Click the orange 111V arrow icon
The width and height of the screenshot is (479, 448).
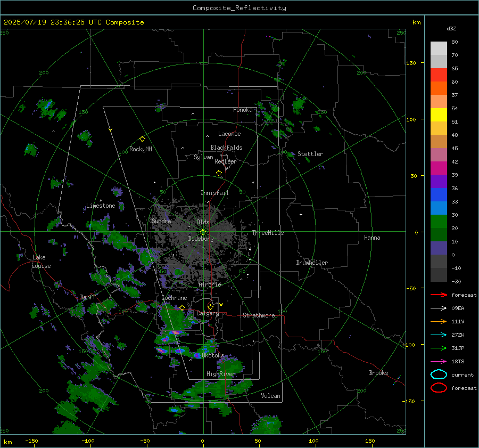[439, 321]
